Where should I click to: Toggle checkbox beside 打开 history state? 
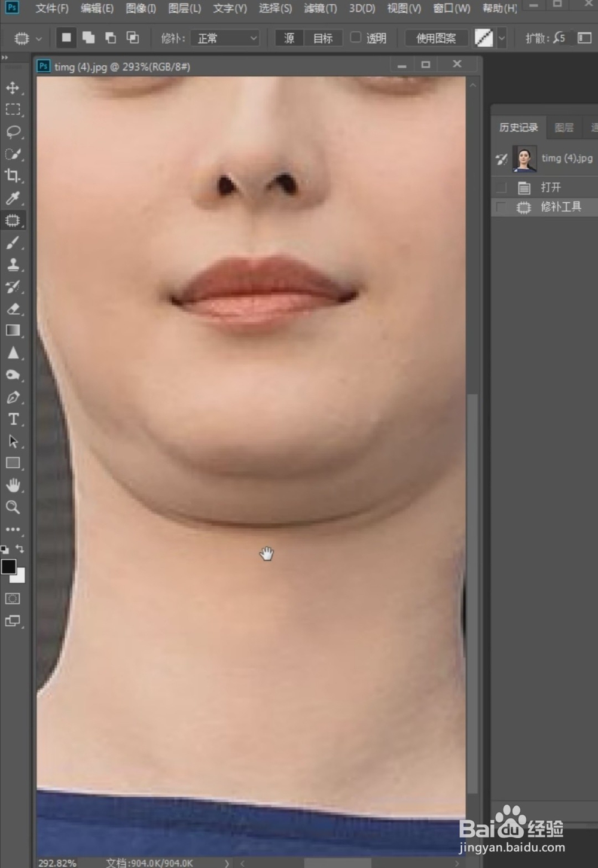pos(501,188)
